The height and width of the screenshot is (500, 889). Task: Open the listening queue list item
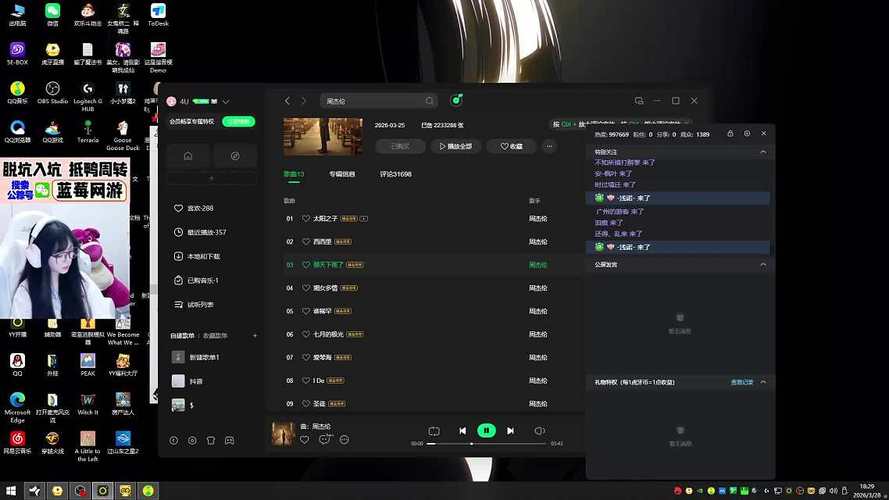click(194, 304)
